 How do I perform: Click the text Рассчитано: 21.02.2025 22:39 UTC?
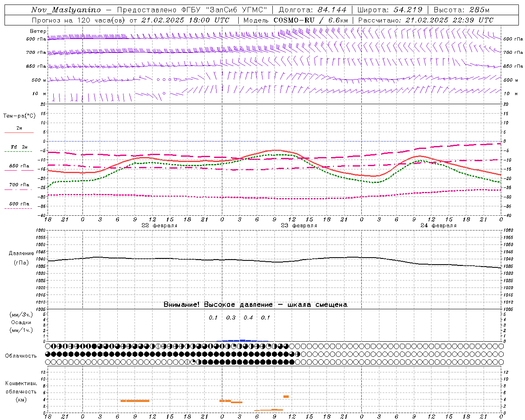(x=426, y=20)
